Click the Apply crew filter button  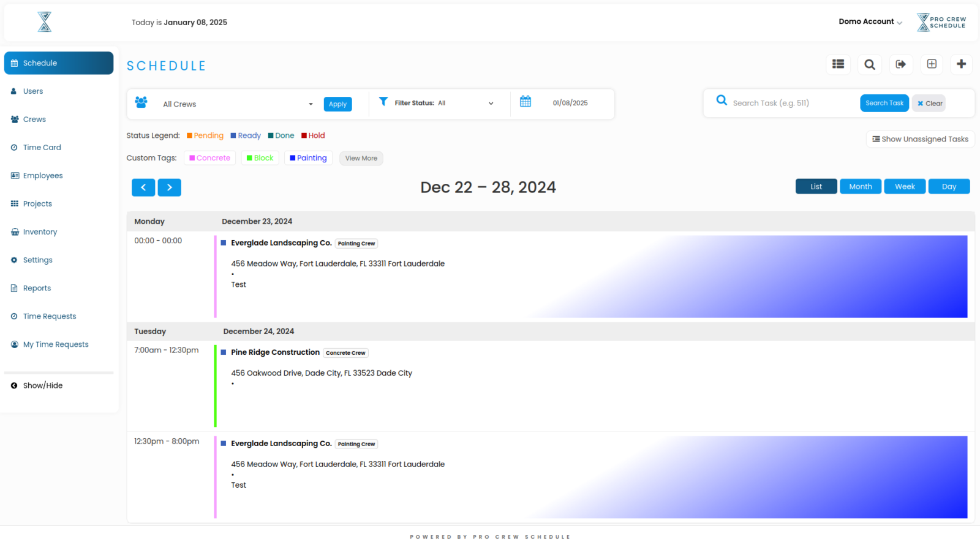pos(337,104)
